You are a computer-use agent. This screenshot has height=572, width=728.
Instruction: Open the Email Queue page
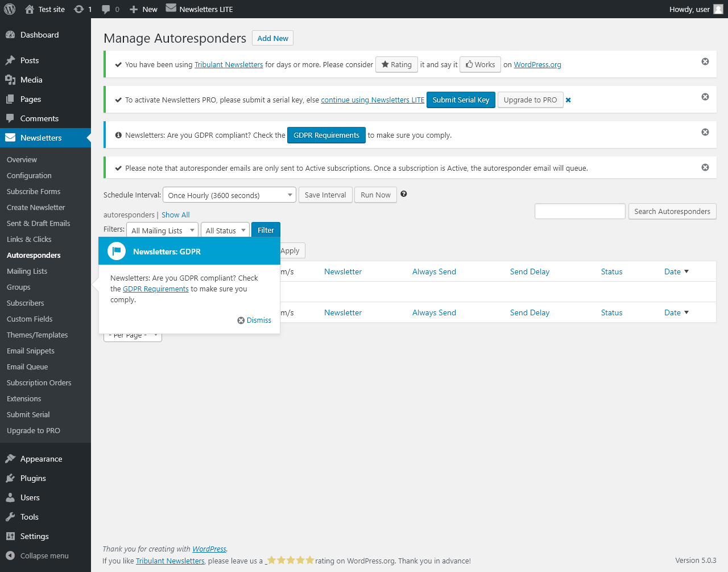tap(27, 367)
